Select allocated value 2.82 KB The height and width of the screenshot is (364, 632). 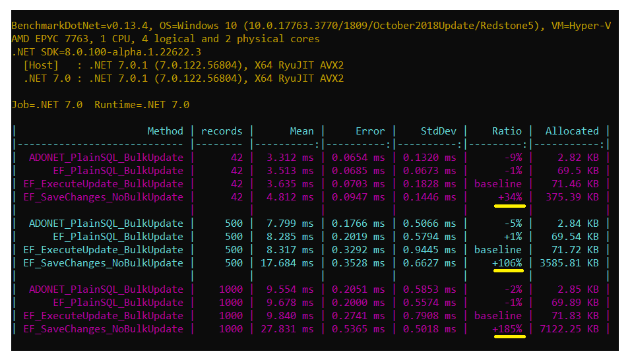coord(579,158)
